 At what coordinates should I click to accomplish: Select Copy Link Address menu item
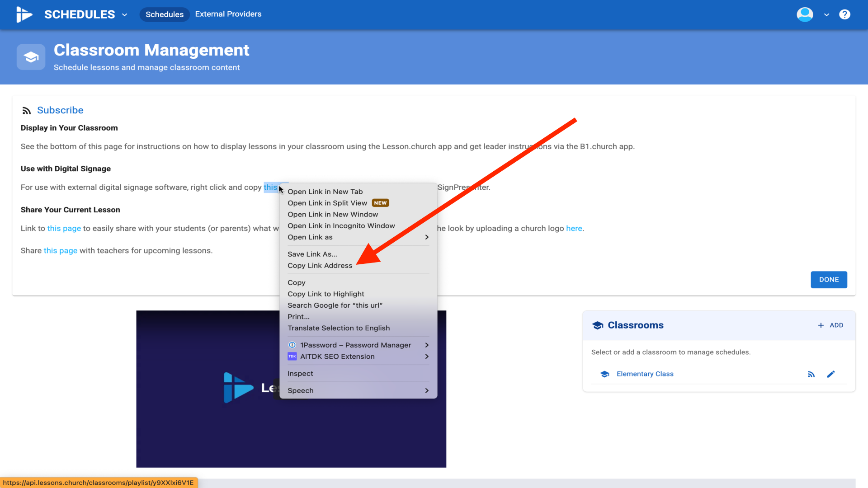(320, 266)
